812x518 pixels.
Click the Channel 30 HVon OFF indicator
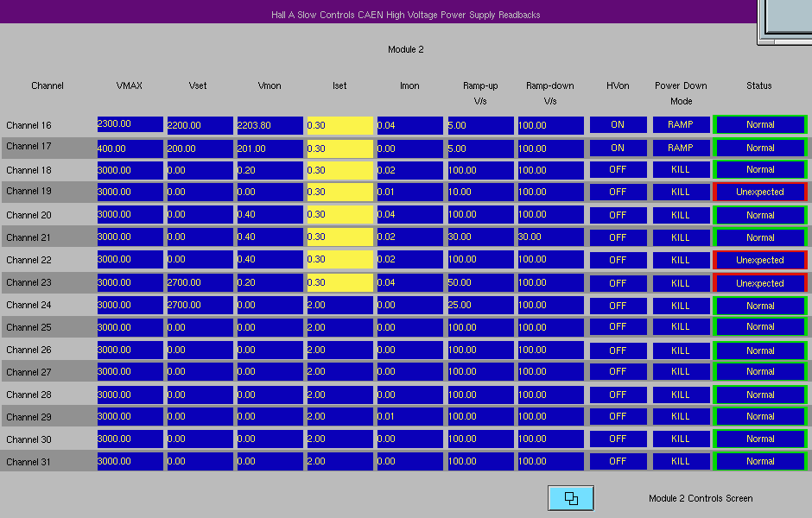click(618, 439)
